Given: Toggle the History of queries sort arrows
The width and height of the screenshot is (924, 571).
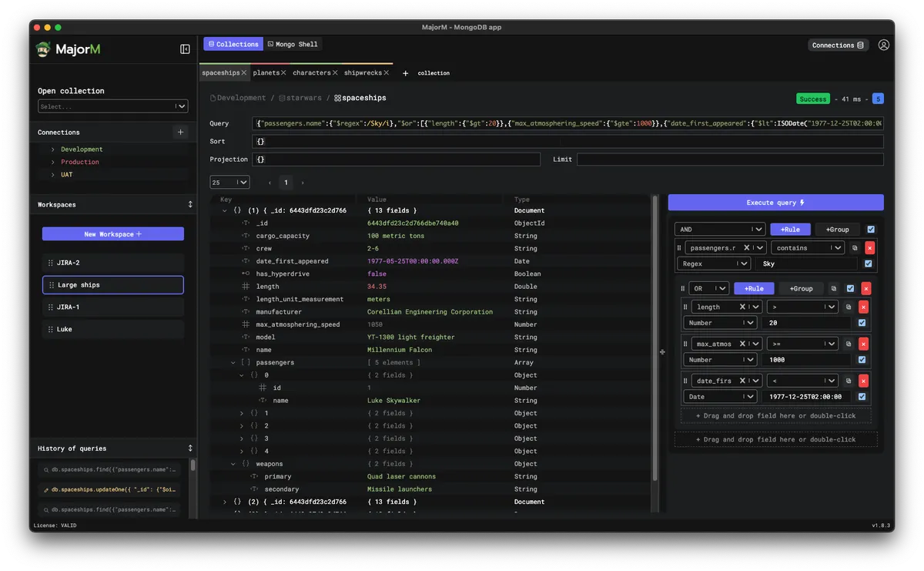Looking at the screenshot, I should click(x=190, y=448).
